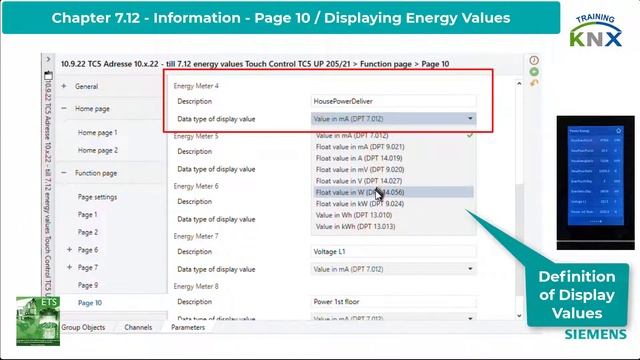The height and width of the screenshot is (360, 640).
Task: Click the Energy Meter 7 heading text
Action: click(196, 236)
